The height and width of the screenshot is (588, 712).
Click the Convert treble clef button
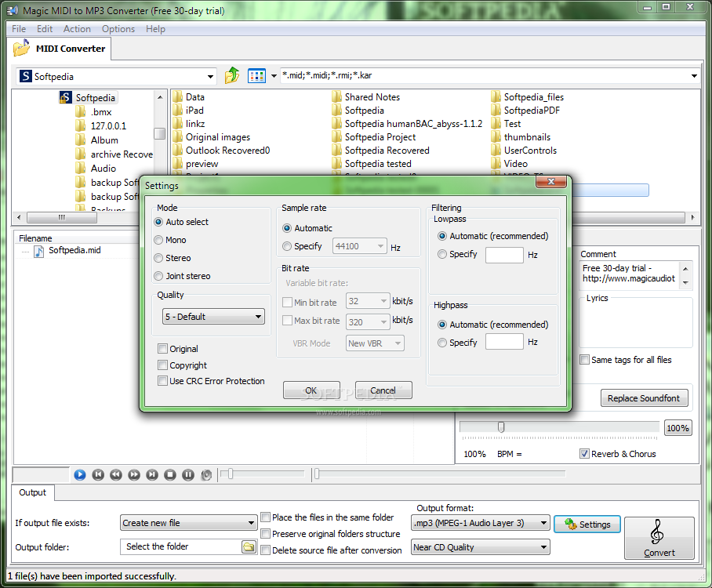point(659,538)
